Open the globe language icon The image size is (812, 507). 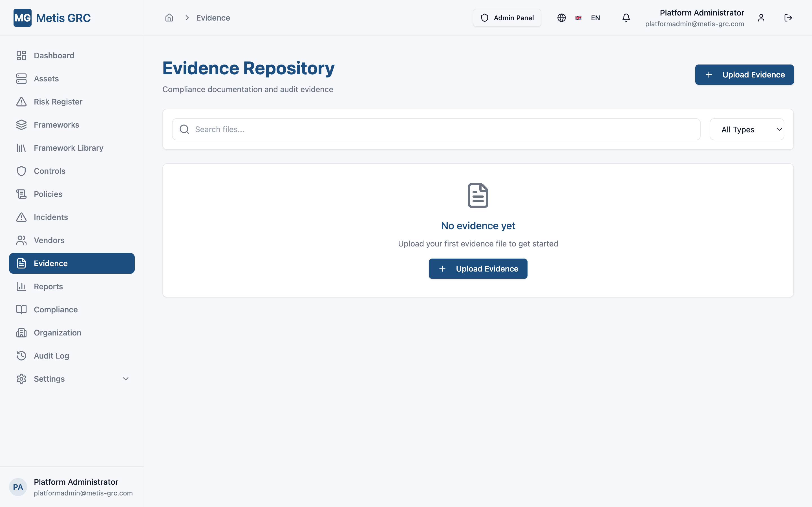pos(561,18)
